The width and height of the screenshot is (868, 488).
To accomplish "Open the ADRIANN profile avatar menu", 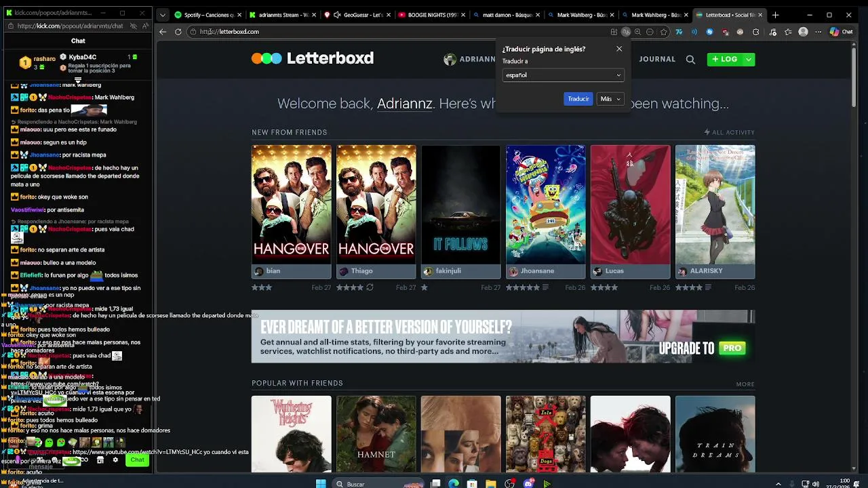I will [x=450, y=60].
